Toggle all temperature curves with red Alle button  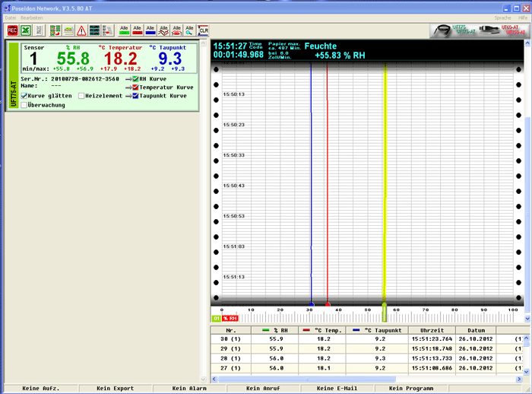click(x=137, y=30)
